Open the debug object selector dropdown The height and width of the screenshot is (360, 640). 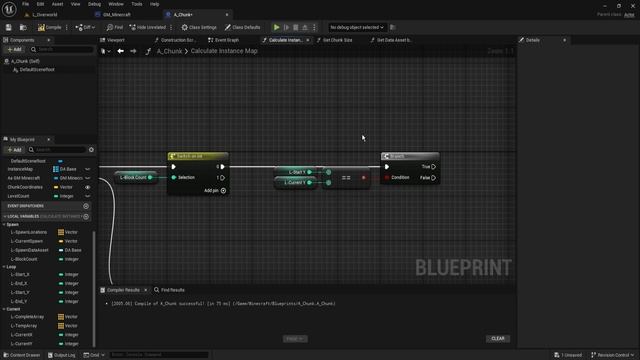click(357, 27)
